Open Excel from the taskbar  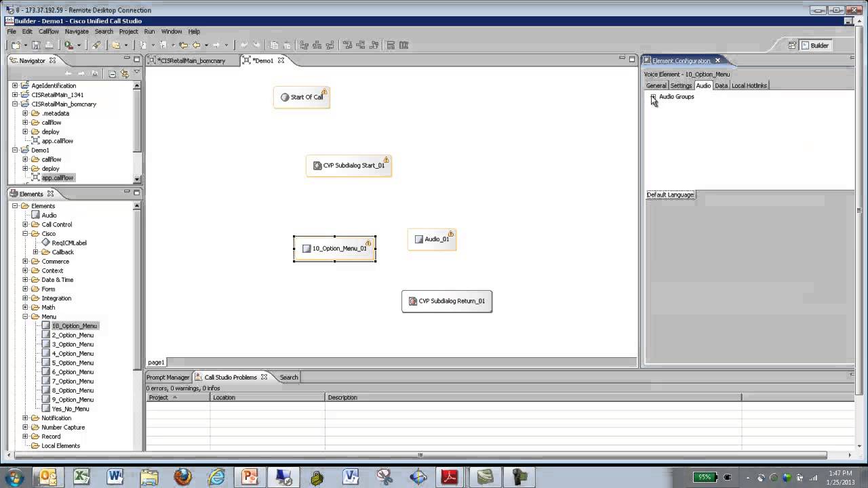tap(81, 477)
